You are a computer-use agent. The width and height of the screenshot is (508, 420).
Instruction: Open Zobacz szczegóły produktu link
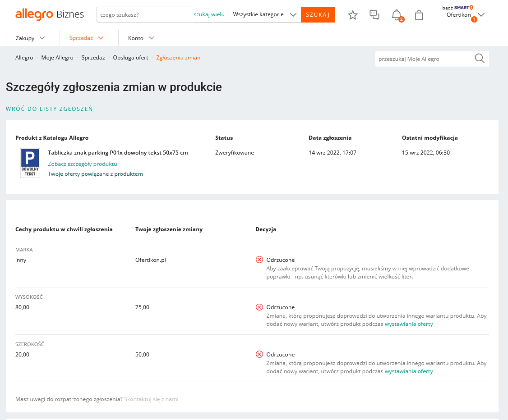[x=82, y=164]
